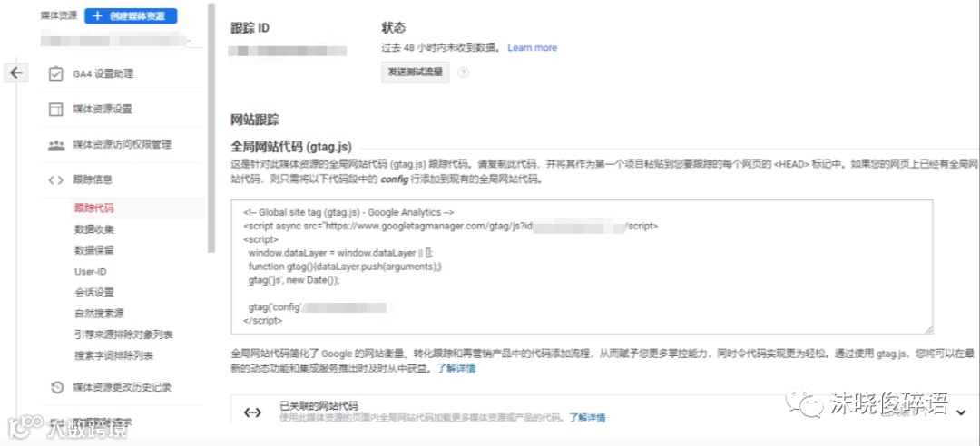Click the 状态 heading
Image resolution: width=980 pixels, height=446 pixels.
pyautogui.click(x=394, y=28)
